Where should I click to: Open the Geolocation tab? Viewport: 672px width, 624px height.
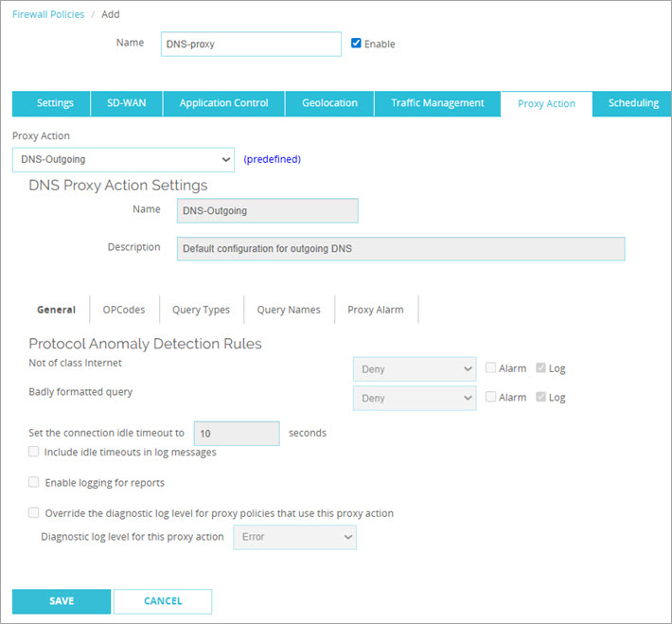[x=329, y=103]
